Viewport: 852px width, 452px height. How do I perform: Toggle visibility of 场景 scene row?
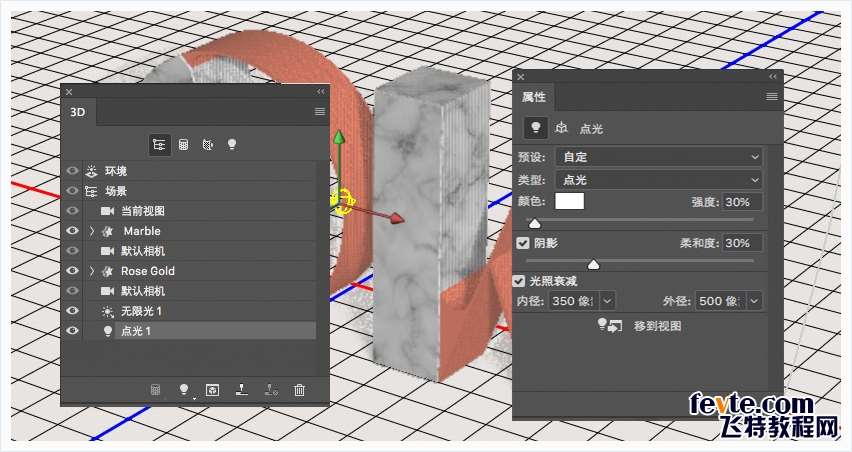point(72,191)
